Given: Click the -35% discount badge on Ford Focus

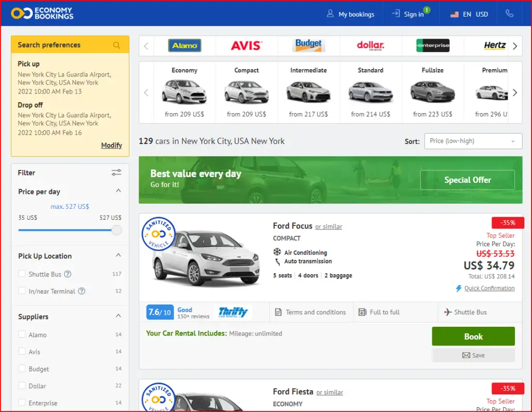Looking at the screenshot, I should click(x=508, y=223).
